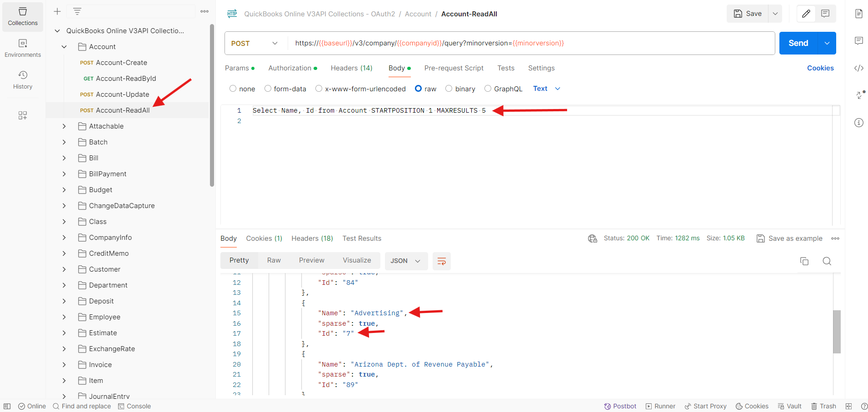This screenshot has height=412, width=868.
Task: Click Save as example
Action: (790, 238)
